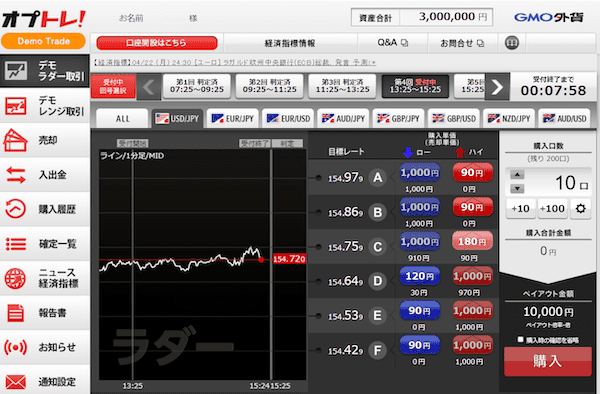Click 口座開設はこちら account opening button

pos(157,43)
